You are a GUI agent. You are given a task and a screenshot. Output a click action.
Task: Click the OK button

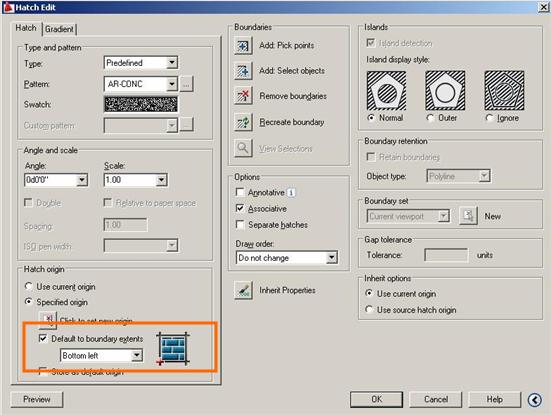pos(376,400)
